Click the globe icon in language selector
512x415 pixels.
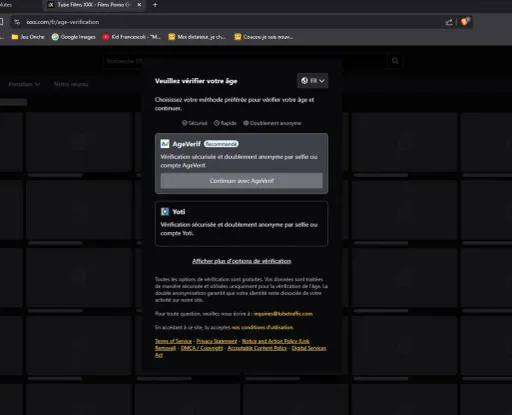tap(304, 81)
